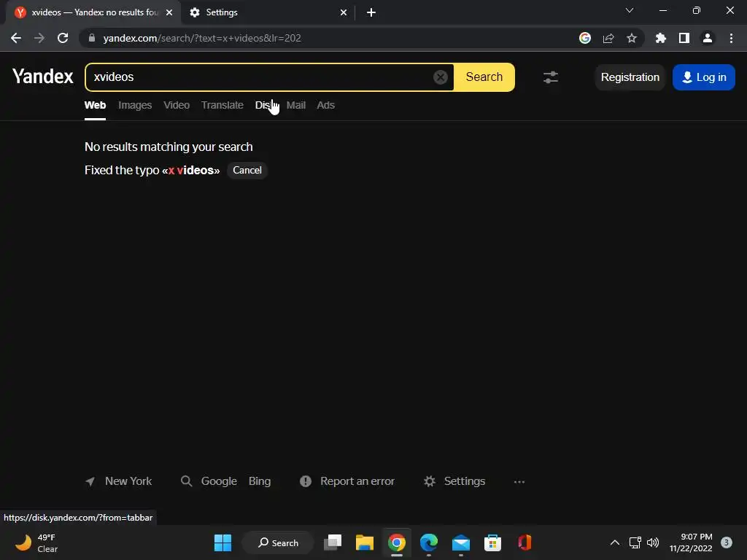
Task: Share this page icon
Action: tap(608, 38)
